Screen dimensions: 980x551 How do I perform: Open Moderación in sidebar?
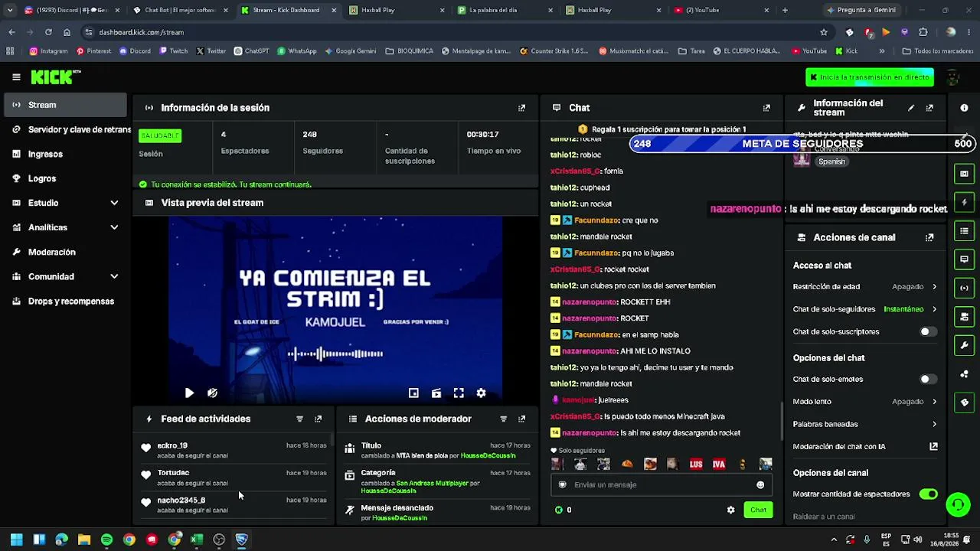point(66,252)
